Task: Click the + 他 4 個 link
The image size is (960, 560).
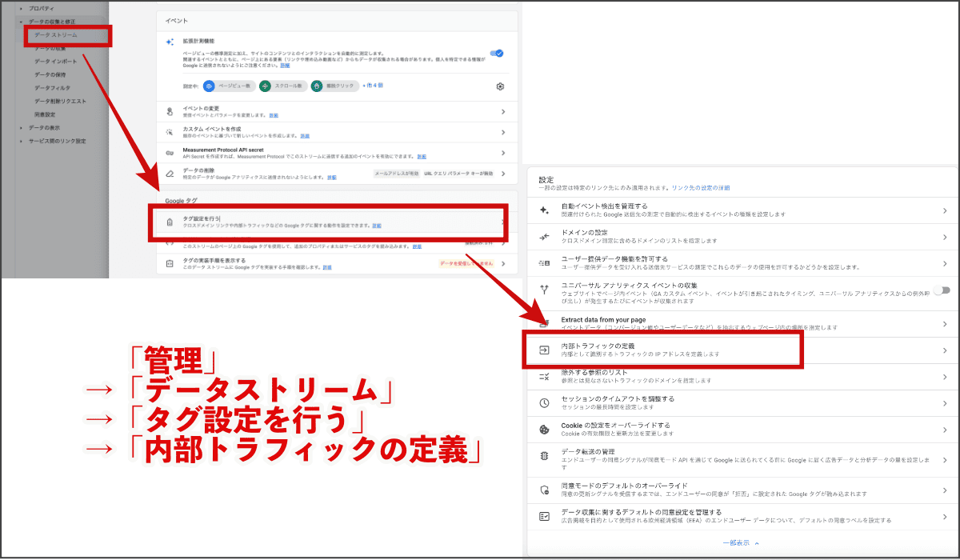Action: [373, 85]
